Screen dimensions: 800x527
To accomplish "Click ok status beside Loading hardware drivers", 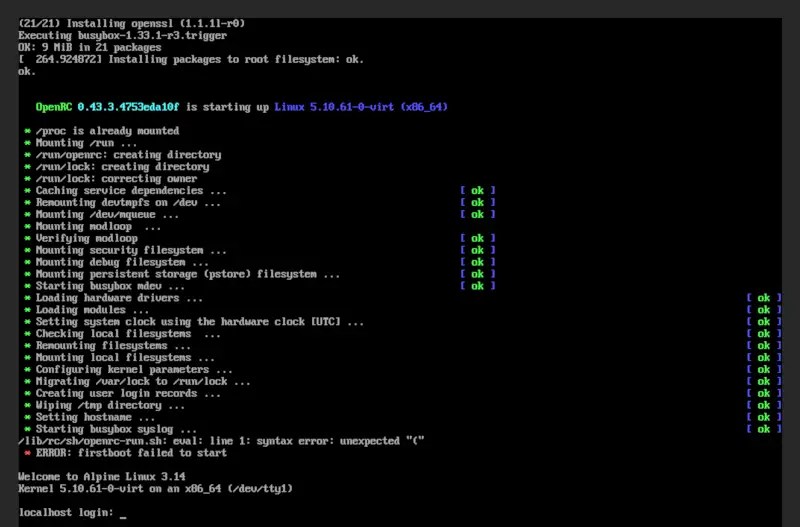I will [x=764, y=298].
